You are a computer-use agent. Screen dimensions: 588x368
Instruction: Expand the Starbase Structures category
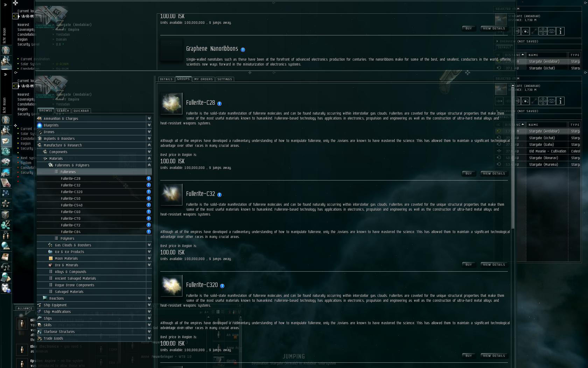pos(149,332)
